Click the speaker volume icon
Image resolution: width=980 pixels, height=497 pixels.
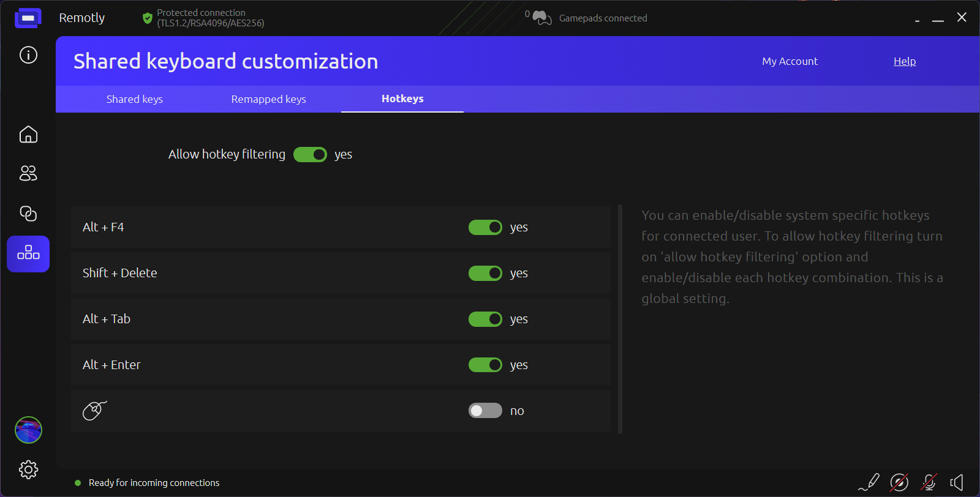[x=957, y=482]
